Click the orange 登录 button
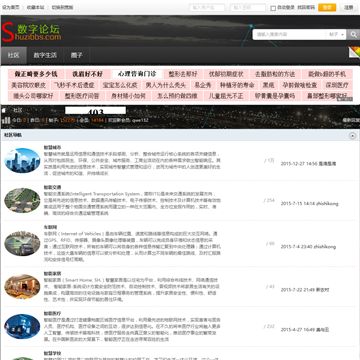This screenshot has width=360, height=360. (327, 7)
